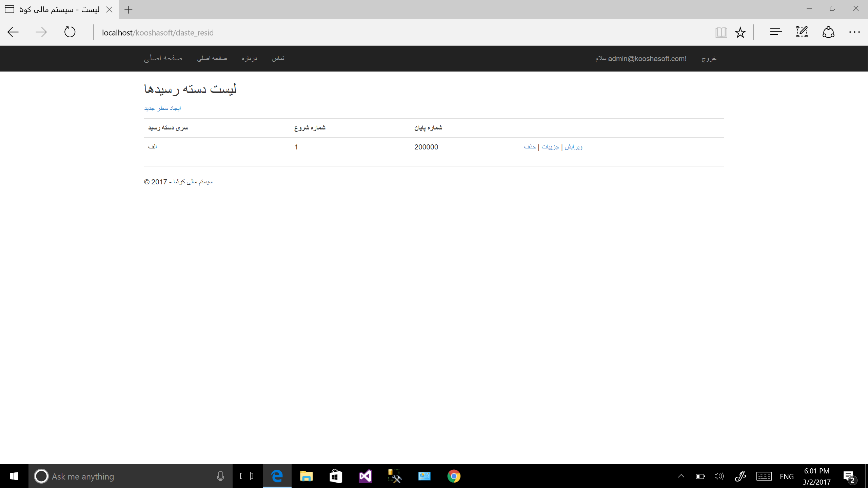Image resolution: width=868 pixels, height=488 pixels.
Task: Click the خروج logout link
Action: (709, 58)
